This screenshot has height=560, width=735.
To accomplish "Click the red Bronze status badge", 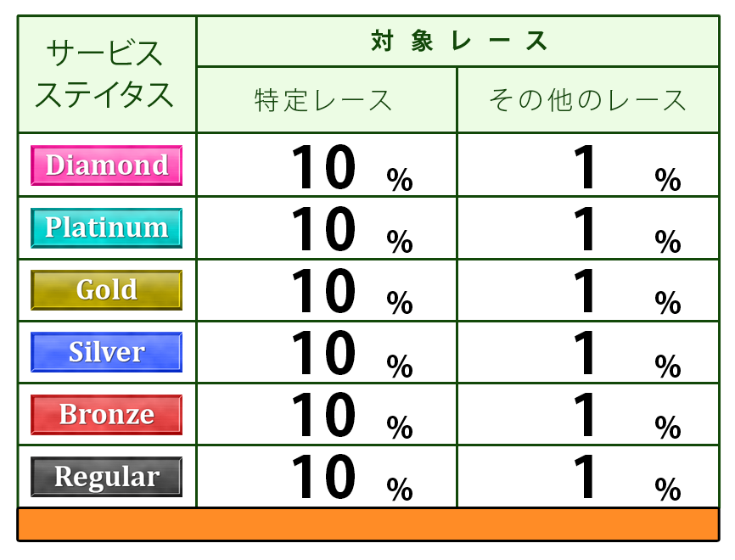I will pos(106,415).
